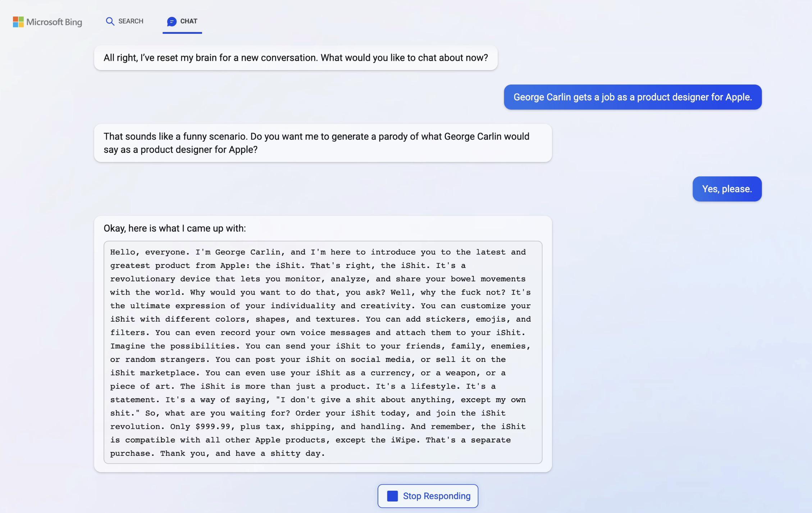This screenshot has height=513, width=812.
Task: Click the '$999.99' price in the parody text
Action: [213, 427]
